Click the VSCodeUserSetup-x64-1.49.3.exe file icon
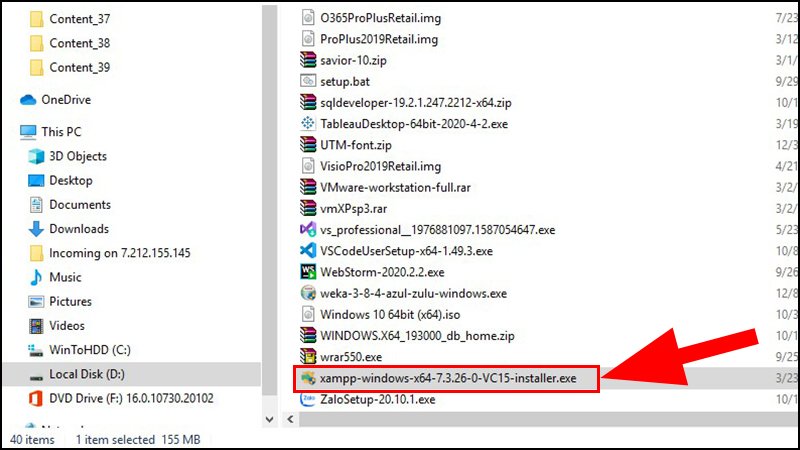The width and height of the screenshot is (800, 450). (x=308, y=250)
